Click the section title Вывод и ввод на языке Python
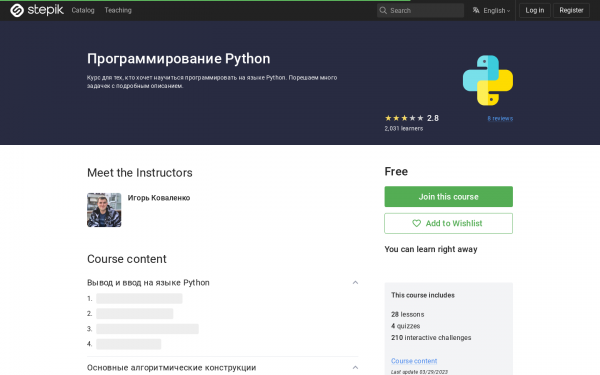This screenshot has width=600, height=375. 148,282
